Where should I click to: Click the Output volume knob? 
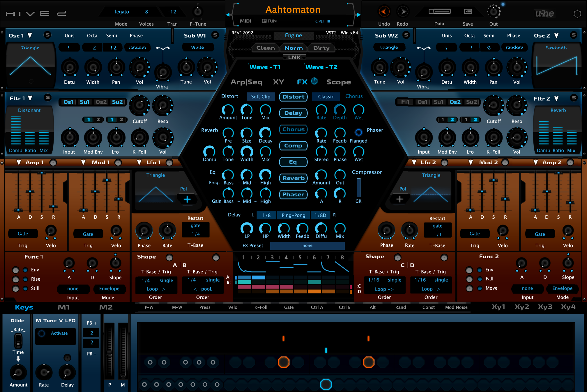tap(494, 12)
